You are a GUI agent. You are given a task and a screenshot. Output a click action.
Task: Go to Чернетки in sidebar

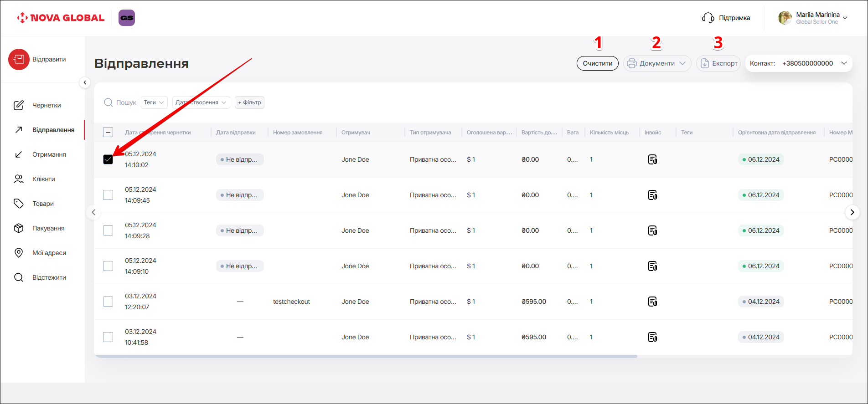(x=46, y=105)
